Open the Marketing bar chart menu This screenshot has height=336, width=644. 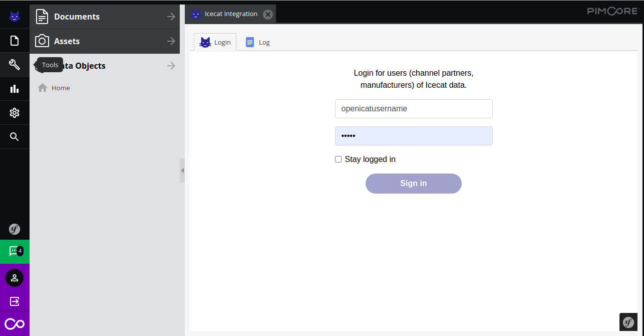[15, 89]
